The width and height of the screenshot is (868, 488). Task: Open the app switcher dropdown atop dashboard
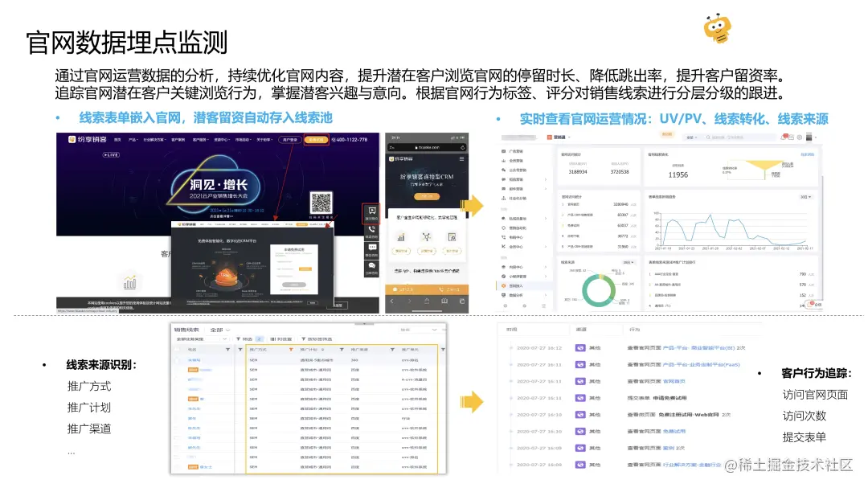point(559,137)
